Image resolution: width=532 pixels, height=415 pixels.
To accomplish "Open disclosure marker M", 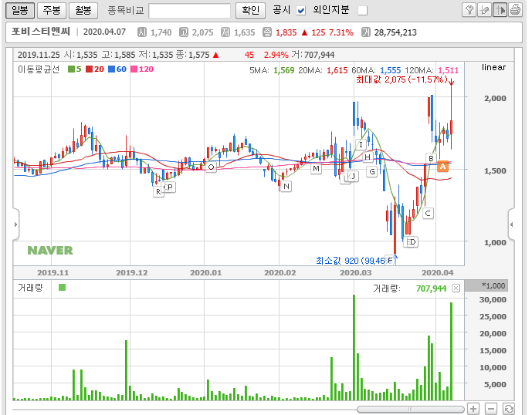I will click(317, 168).
